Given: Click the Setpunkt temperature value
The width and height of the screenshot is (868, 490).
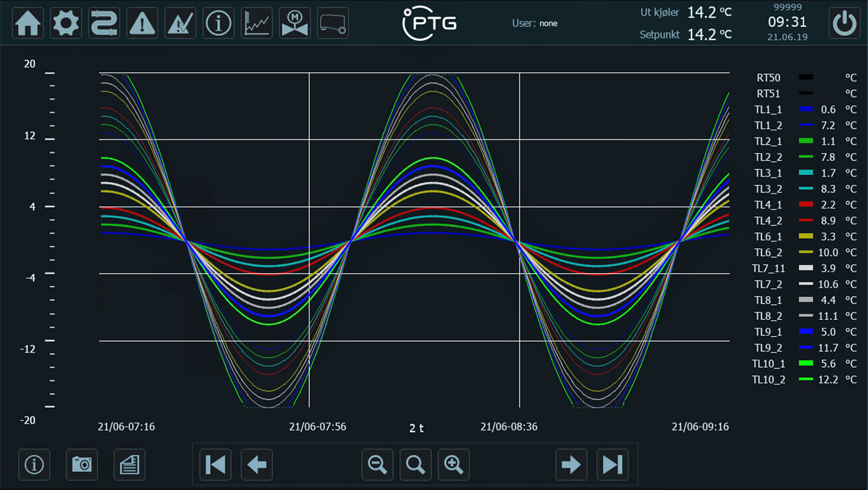Looking at the screenshot, I should [709, 35].
